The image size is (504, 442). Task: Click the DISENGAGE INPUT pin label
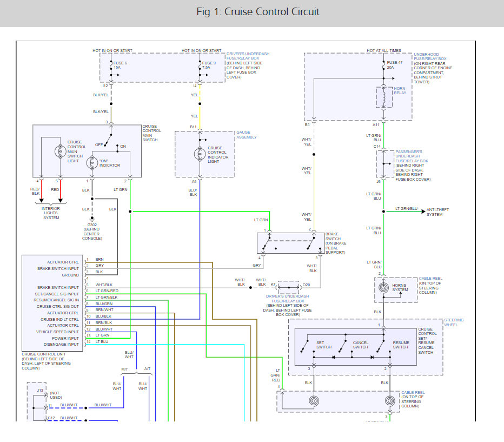[x=61, y=344]
